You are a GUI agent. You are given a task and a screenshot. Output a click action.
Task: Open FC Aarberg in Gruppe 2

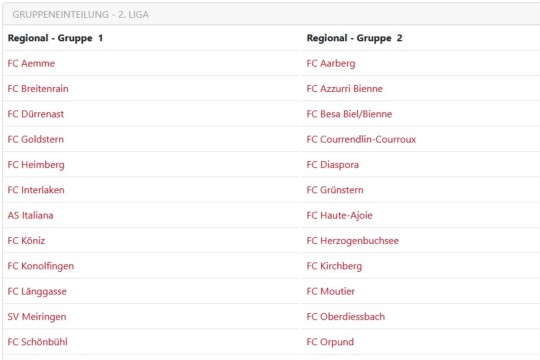pyautogui.click(x=331, y=64)
